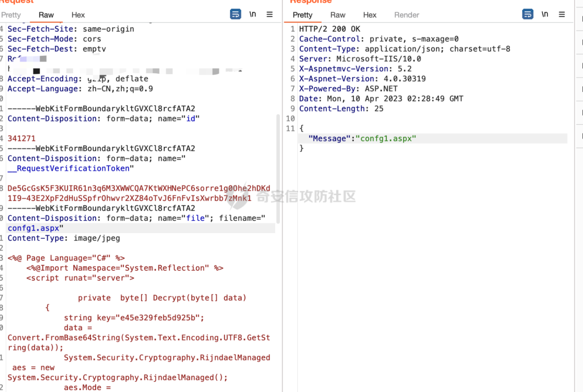
Task: Switch Request view to Pretty tab
Action: coord(11,15)
